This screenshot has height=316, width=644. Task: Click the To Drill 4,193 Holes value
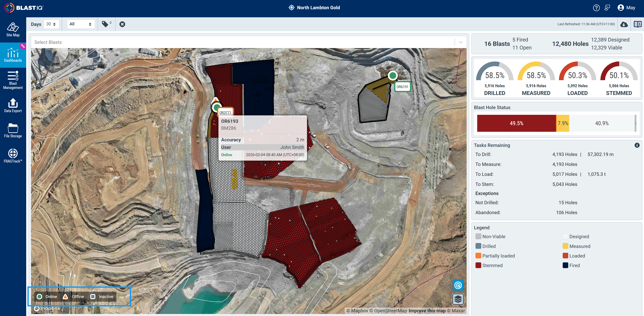(565, 154)
